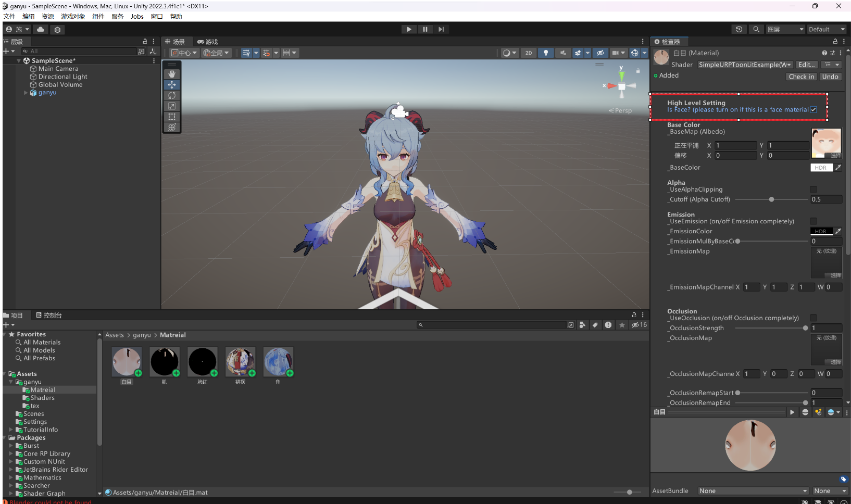Open the 编辑 (Edit) menu
The width and height of the screenshot is (851, 504).
(29, 17)
